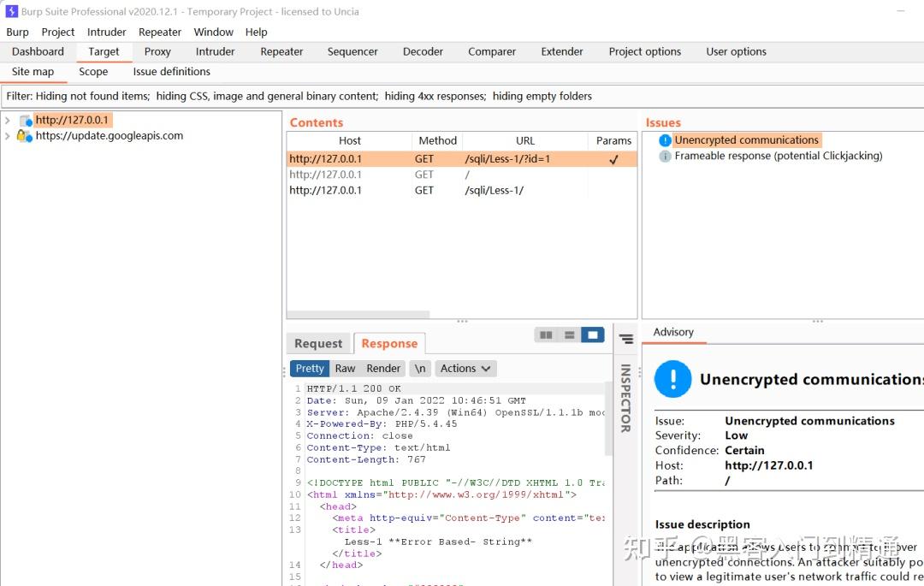Expand the update.googleapis.com tree node
The image size is (924, 586).
[8, 136]
